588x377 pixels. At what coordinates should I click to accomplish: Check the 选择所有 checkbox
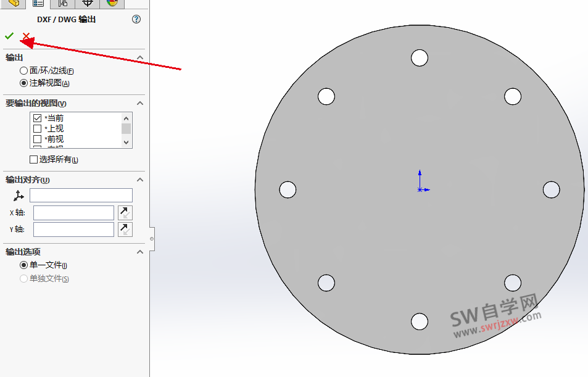[33, 159]
